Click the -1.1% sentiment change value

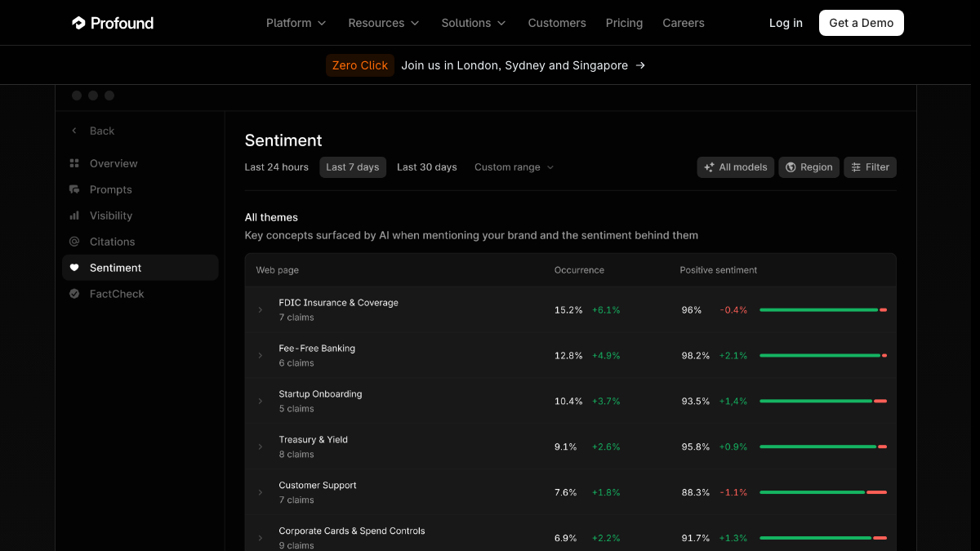tap(733, 493)
